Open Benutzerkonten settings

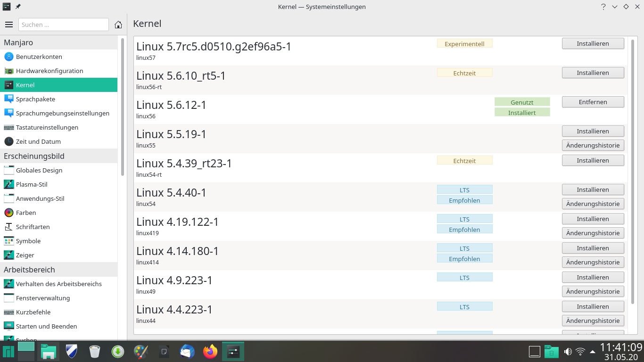pos(58,57)
